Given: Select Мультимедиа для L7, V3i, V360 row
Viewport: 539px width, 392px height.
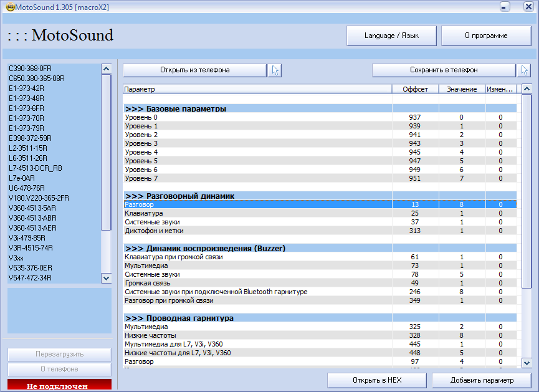Looking at the screenshot, I should pyautogui.click(x=320, y=344).
